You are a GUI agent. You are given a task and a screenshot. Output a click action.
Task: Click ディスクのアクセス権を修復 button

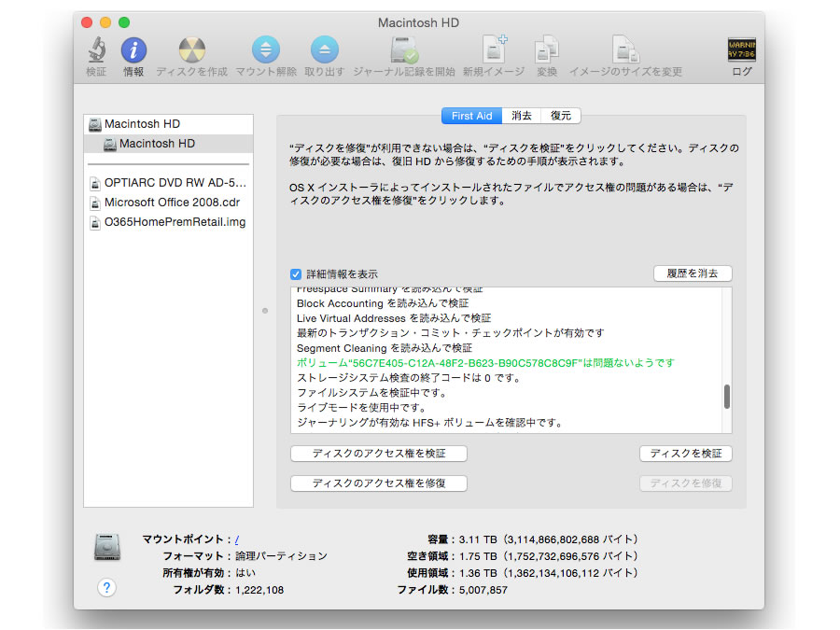(379, 483)
